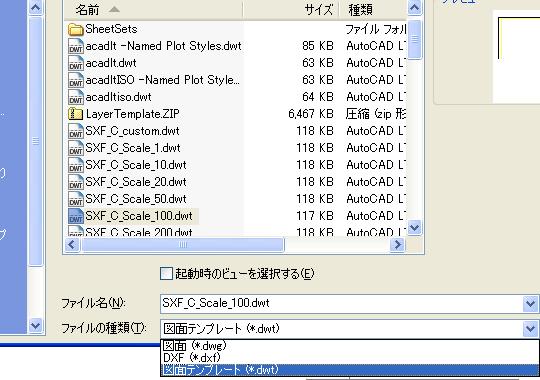This screenshot has height=380, width=540.
Task: Click the highlighted SXF_C_Scale_100.dwt file icon
Action: pyautogui.click(x=76, y=216)
